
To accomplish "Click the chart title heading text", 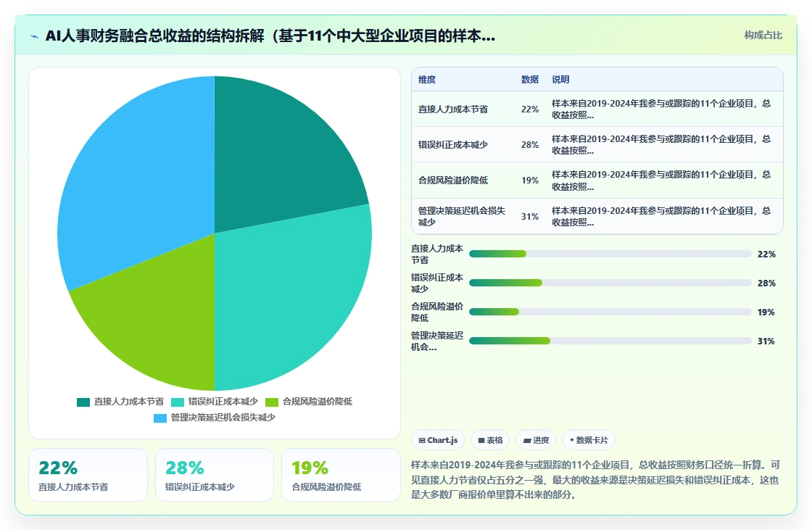I will pos(270,36).
